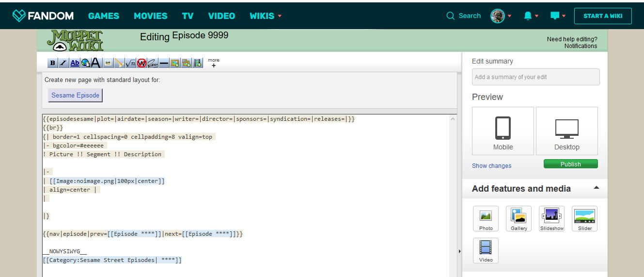Add a Photo to the page
This screenshot has height=277, width=644.
point(486,219)
